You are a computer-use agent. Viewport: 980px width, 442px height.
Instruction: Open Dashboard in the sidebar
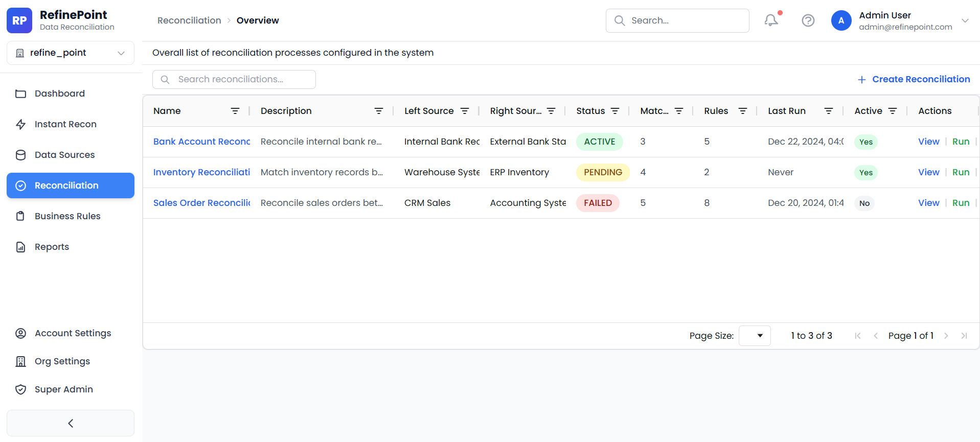click(x=71, y=94)
